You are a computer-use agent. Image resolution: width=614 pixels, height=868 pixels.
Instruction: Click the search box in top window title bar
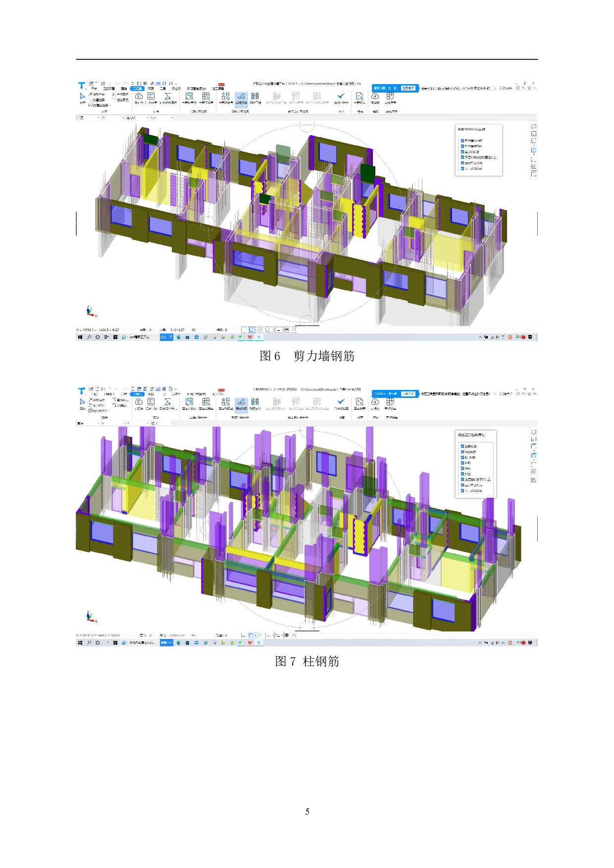click(456, 88)
